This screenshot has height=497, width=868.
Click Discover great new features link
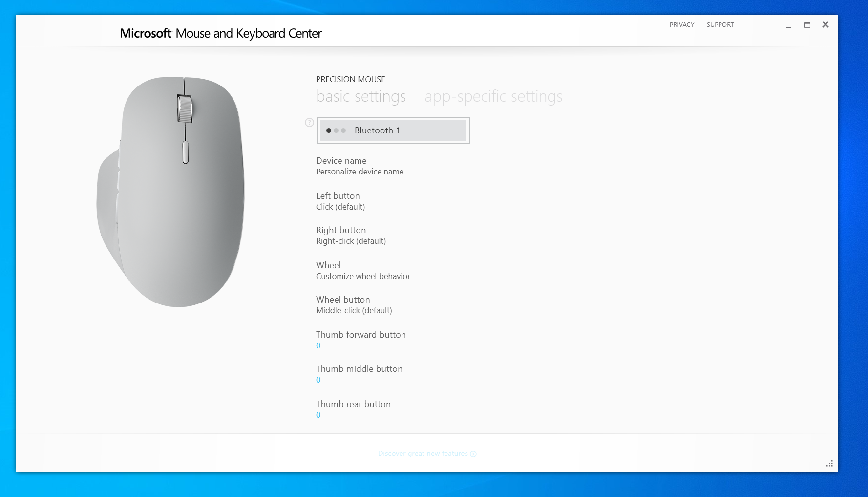[x=427, y=454]
